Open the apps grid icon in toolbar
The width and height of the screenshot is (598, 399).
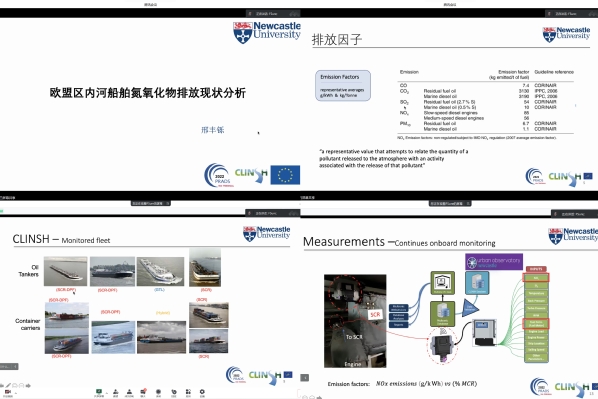coord(188,392)
